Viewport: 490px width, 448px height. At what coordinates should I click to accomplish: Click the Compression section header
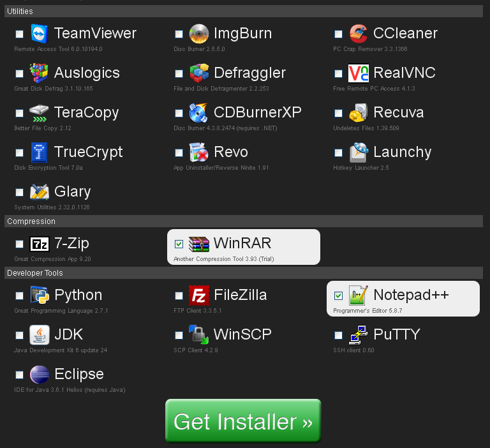(x=244, y=221)
